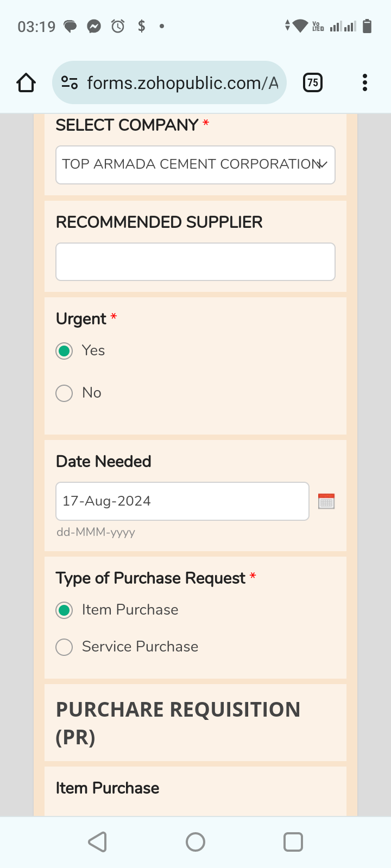Open the calendar date picker icon
The height and width of the screenshot is (868, 391).
point(326,501)
